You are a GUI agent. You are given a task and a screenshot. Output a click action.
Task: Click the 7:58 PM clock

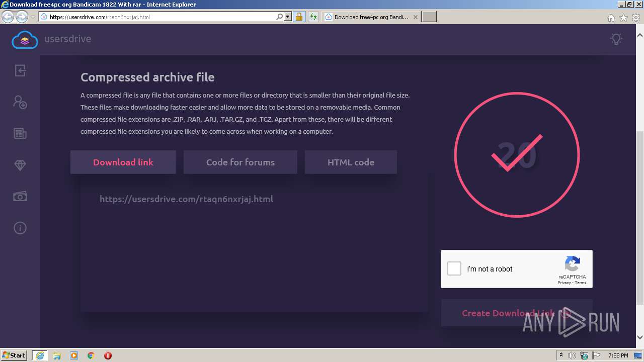pyautogui.click(x=618, y=355)
